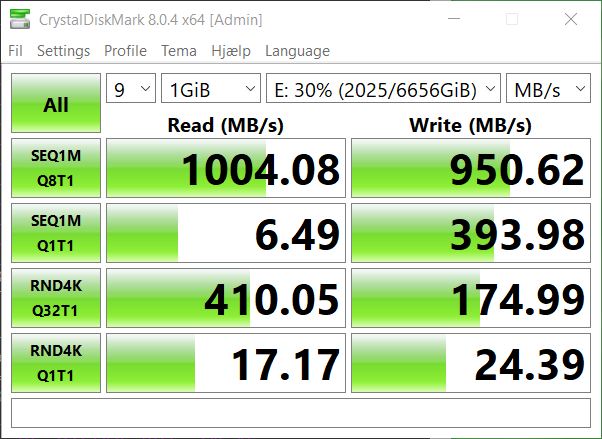Start all benchmarks with All button
This screenshot has width=602, height=439.
(56, 103)
